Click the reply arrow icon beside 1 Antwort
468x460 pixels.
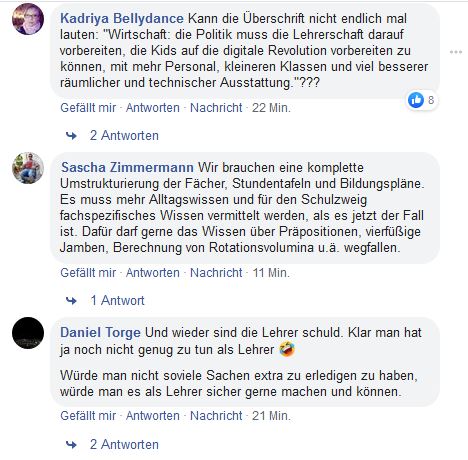click(x=71, y=301)
